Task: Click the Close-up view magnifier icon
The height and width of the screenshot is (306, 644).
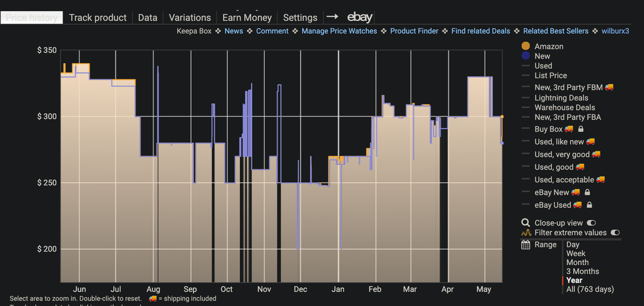Action: tap(526, 222)
